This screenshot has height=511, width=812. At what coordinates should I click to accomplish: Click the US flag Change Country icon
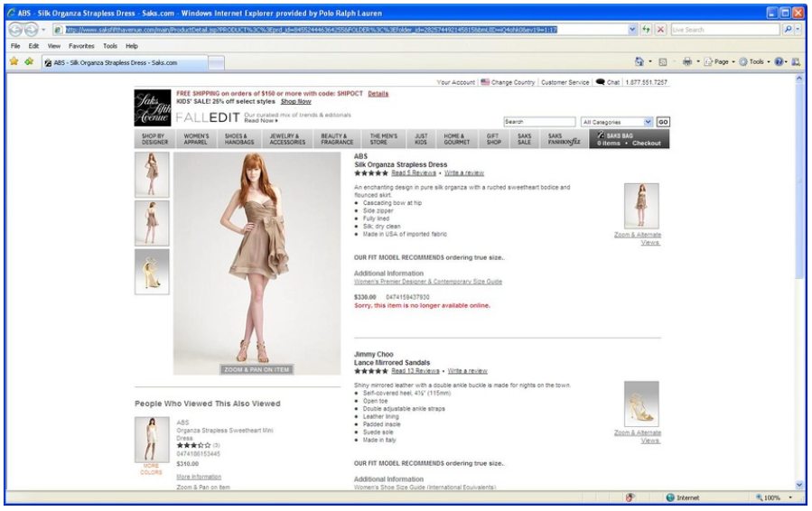click(x=485, y=82)
